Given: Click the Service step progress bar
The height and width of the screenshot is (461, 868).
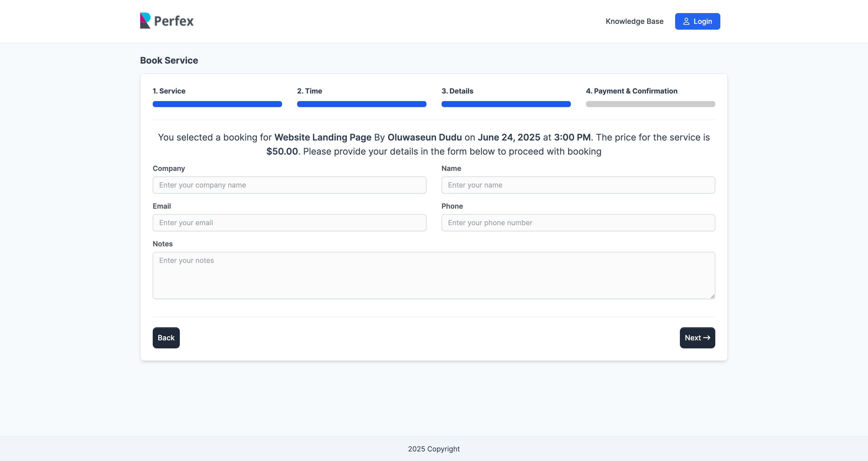Looking at the screenshot, I should [217, 104].
